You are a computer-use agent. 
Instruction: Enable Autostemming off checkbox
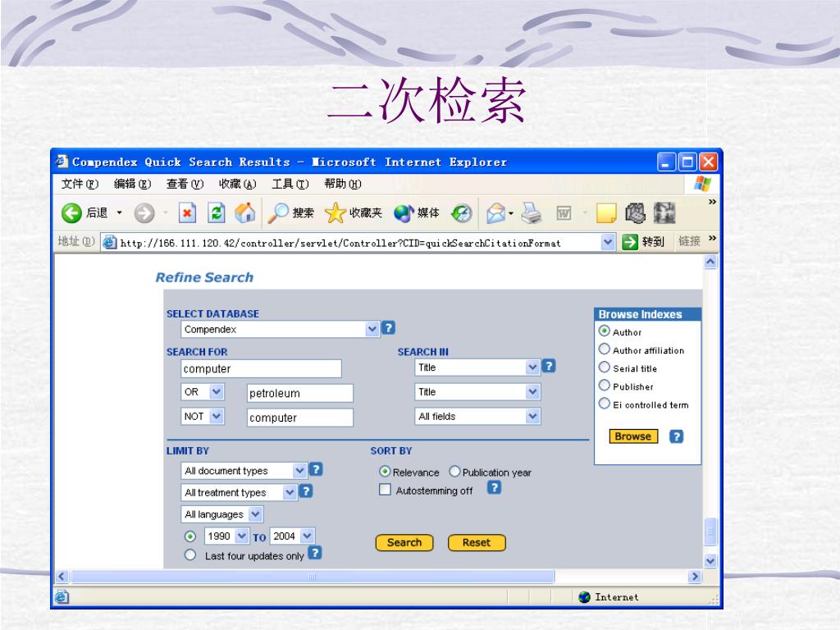(385, 490)
